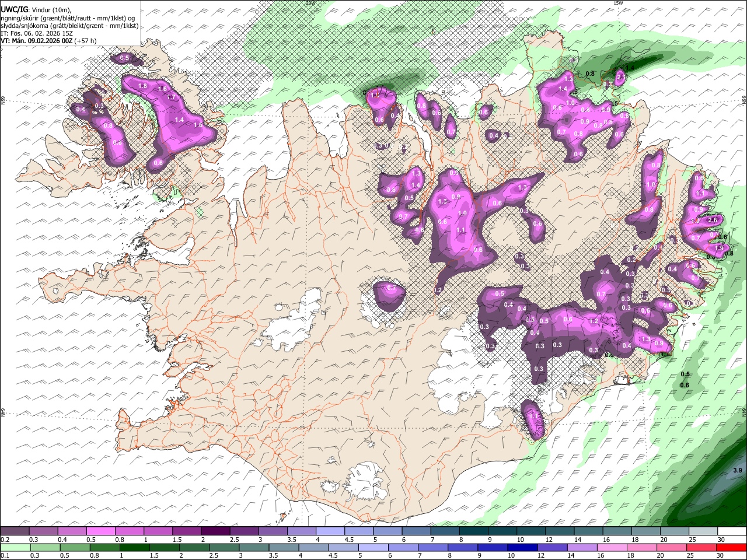Click the rain legend swatch between 0.1 and 0.3
The image size is (747, 560).
pyautogui.click(x=15, y=547)
